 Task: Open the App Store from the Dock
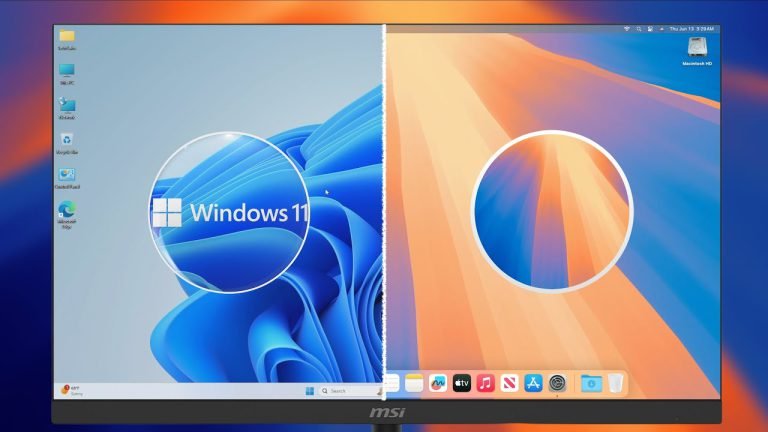[533, 383]
